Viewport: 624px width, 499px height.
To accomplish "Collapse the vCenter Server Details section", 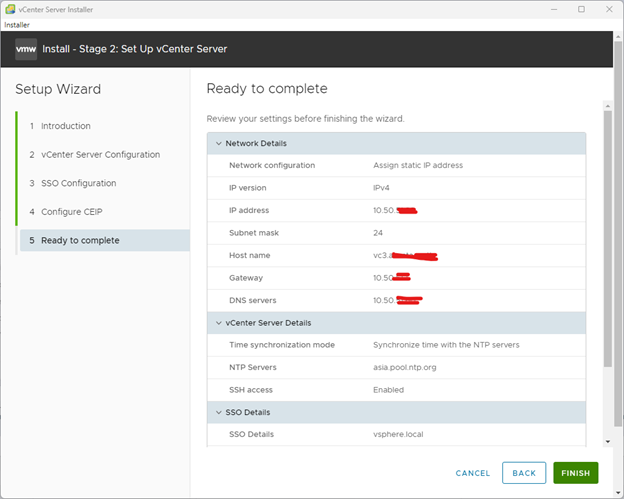I will click(218, 323).
